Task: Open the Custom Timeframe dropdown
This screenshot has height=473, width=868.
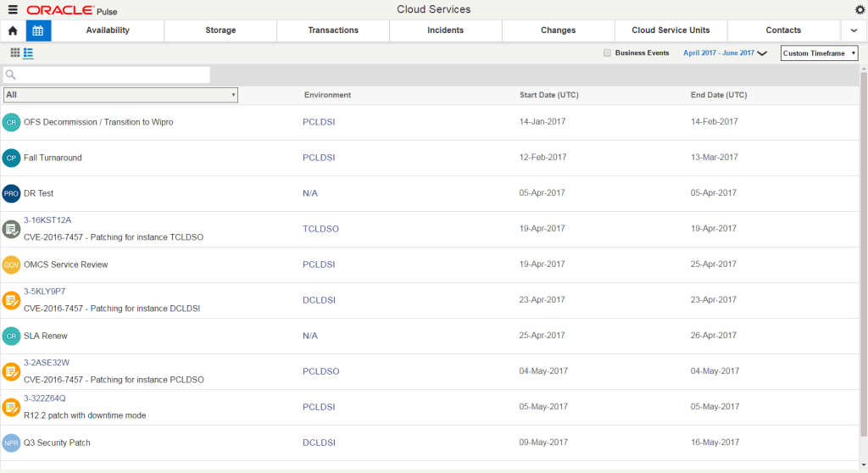Action: click(x=820, y=53)
